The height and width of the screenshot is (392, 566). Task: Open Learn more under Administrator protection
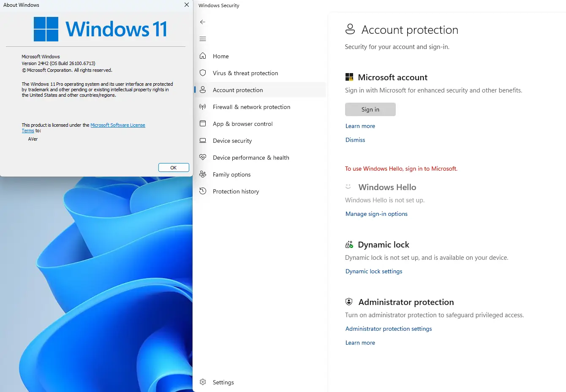click(x=360, y=343)
